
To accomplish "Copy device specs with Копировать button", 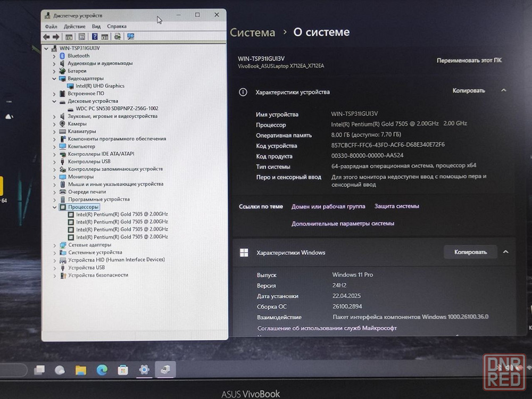I will coord(469,90).
